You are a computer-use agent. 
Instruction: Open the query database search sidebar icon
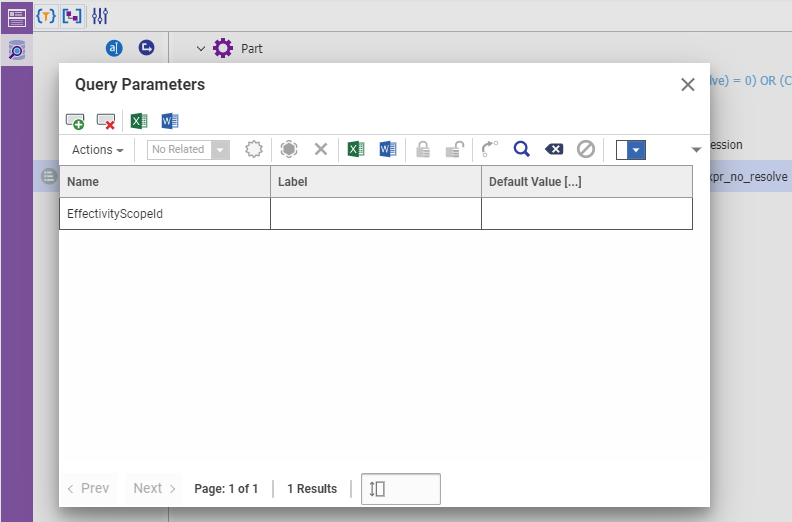point(17,51)
